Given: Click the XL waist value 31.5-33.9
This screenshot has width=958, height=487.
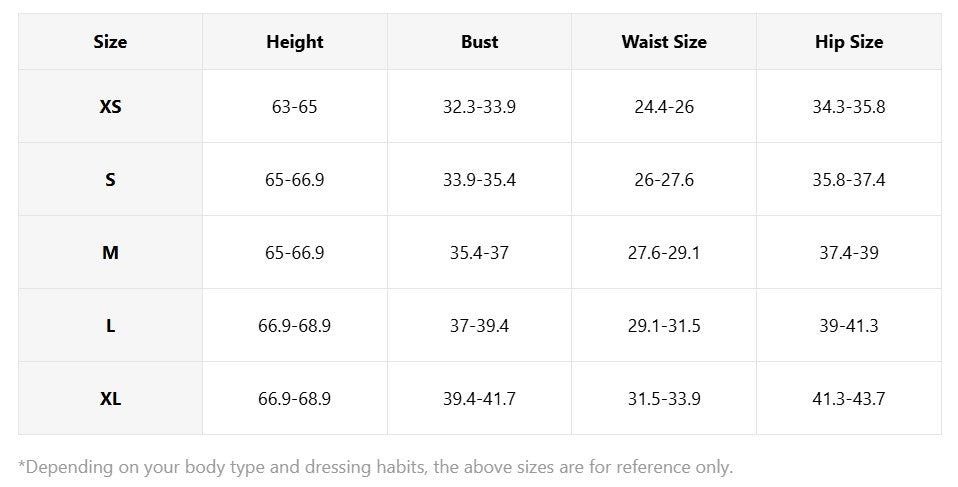Looking at the screenshot, I should point(664,399).
